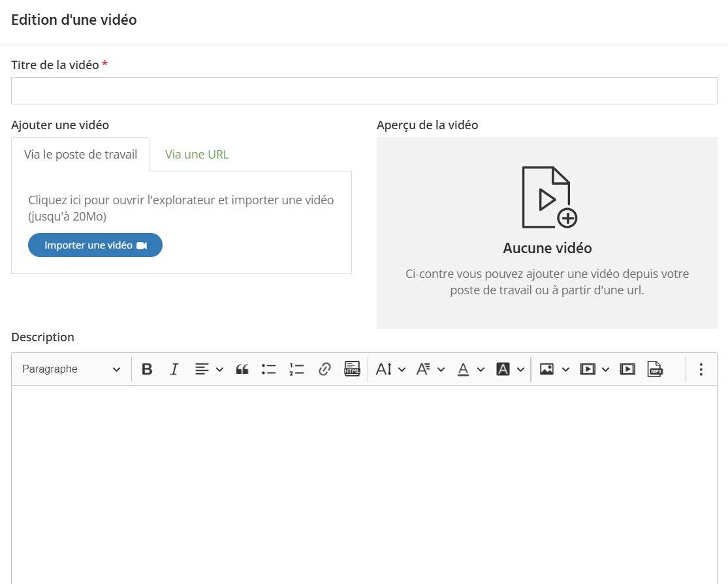
Task: Show more toolbar items via three dots
Action: click(701, 369)
